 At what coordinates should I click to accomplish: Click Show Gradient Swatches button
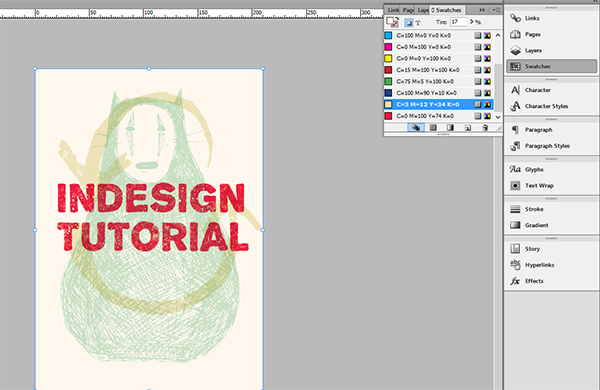coord(450,127)
